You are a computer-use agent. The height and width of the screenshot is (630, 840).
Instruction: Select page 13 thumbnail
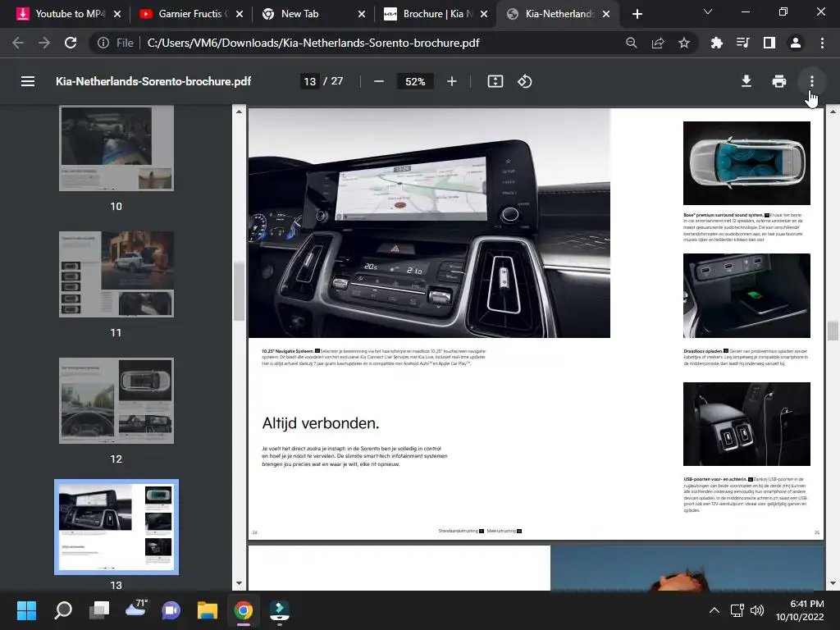(116, 527)
